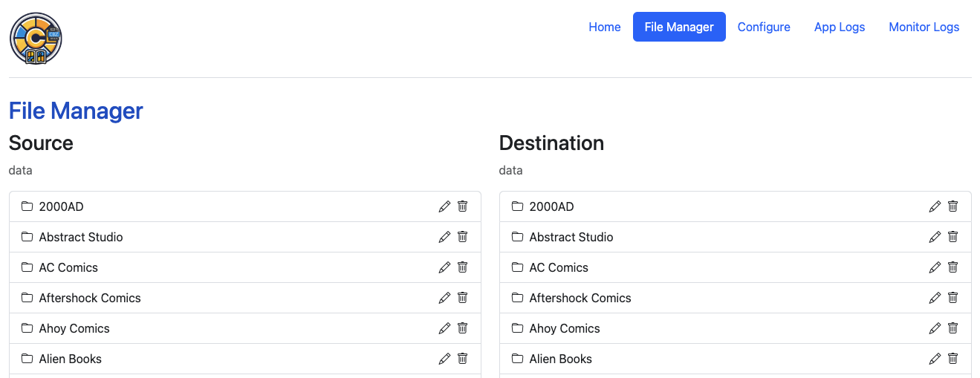Open App Logs
The width and height of the screenshot is (980, 378).
coord(839,27)
